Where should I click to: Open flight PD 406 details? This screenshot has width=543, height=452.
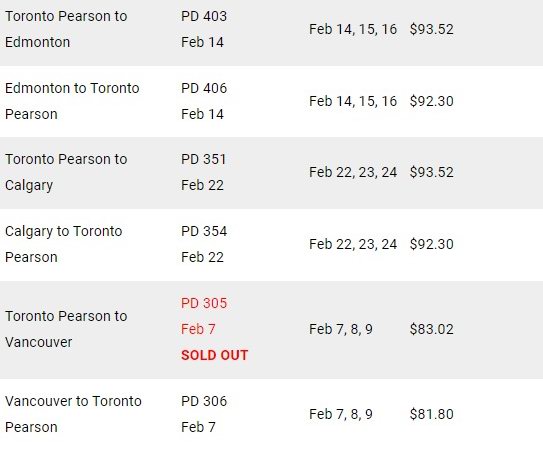[204, 88]
